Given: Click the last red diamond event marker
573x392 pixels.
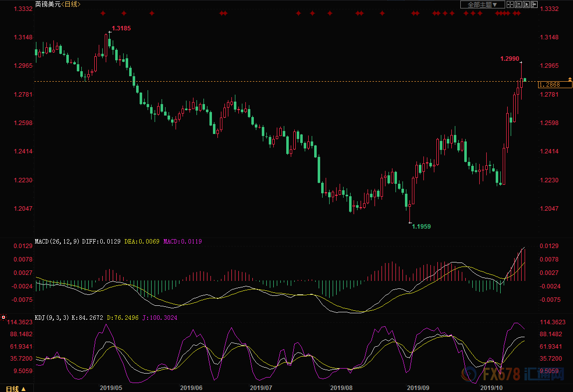Looking at the screenshot, I should (x=519, y=13).
